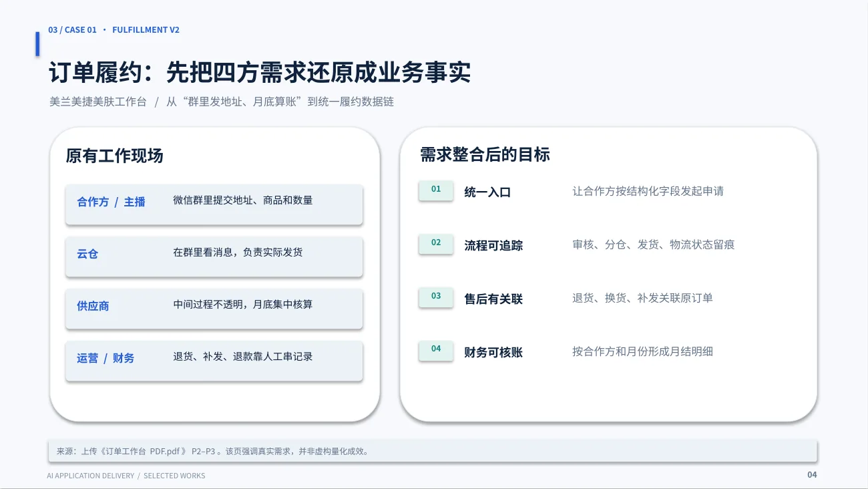Click the description '审核、分仓、发货、物流状态留痕'
Image resolution: width=868 pixels, height=489 pixels.
tap(653, 244)
